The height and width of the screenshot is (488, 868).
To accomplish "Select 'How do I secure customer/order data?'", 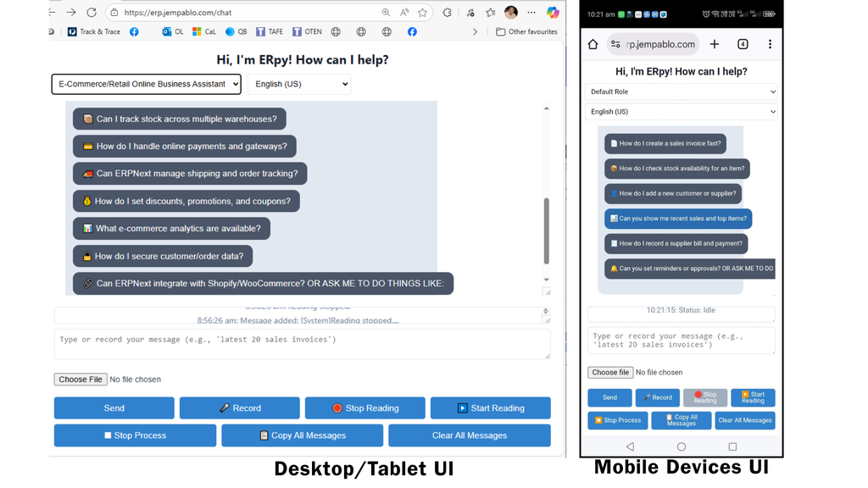I will [163, 256].
